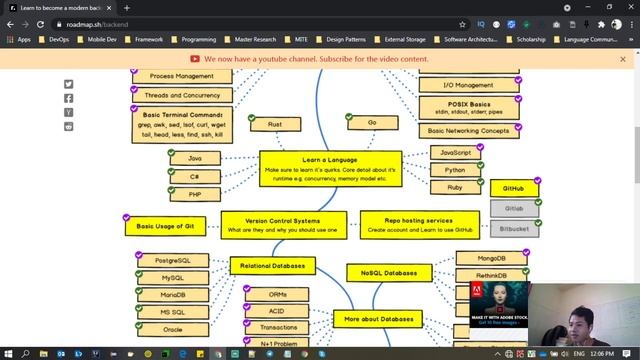Show hidden system tray icons
Image resolution: width=640 pixels, height=360 pixels.
498,354
